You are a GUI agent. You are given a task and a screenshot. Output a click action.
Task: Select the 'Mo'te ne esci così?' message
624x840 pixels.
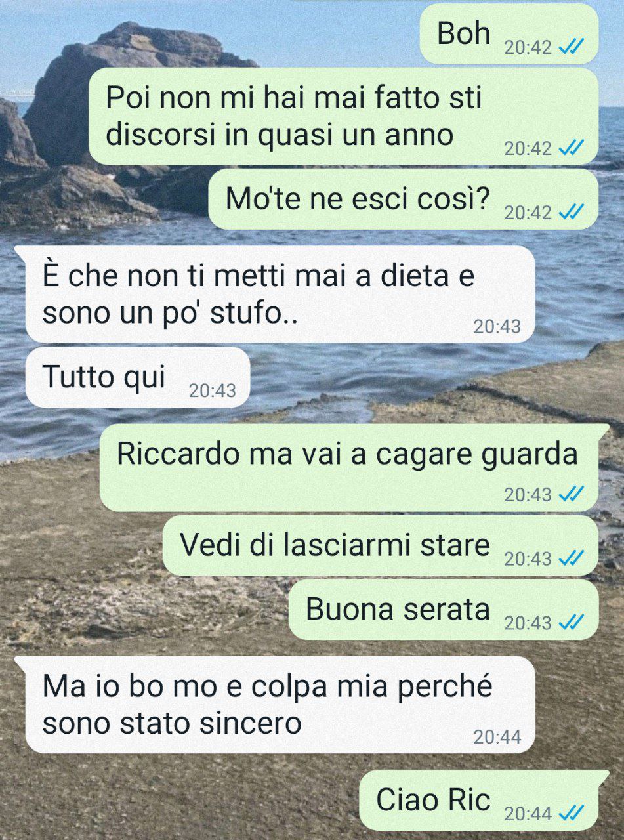click(x=404, y=199)
